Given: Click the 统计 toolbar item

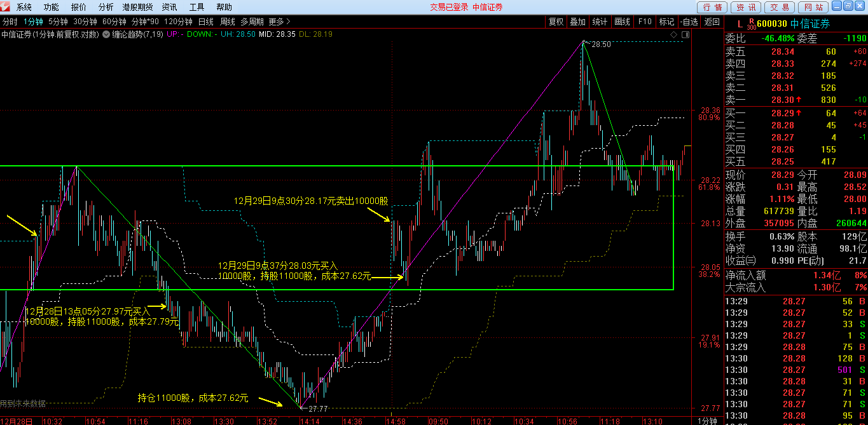Looking at the screenshot, I should pos(600,22).
